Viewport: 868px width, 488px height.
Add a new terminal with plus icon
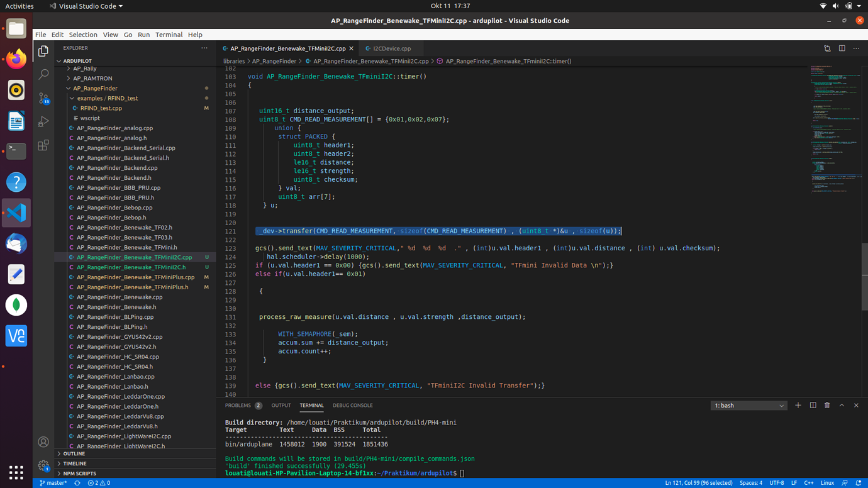click(798, 406)
